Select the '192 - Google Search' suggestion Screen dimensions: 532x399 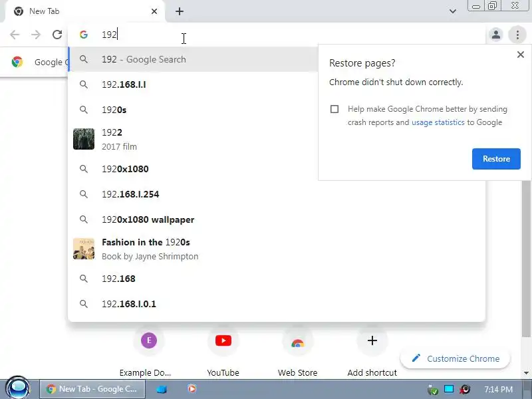click(194, 59)
